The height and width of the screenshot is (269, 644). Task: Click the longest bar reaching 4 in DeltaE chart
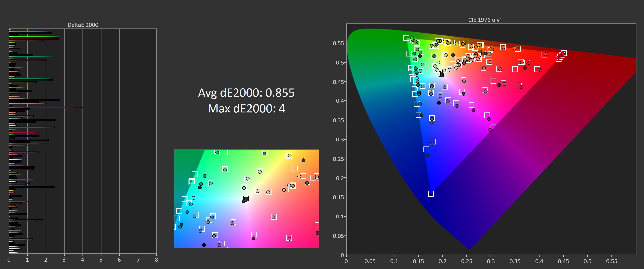click(x=46, y=107)
